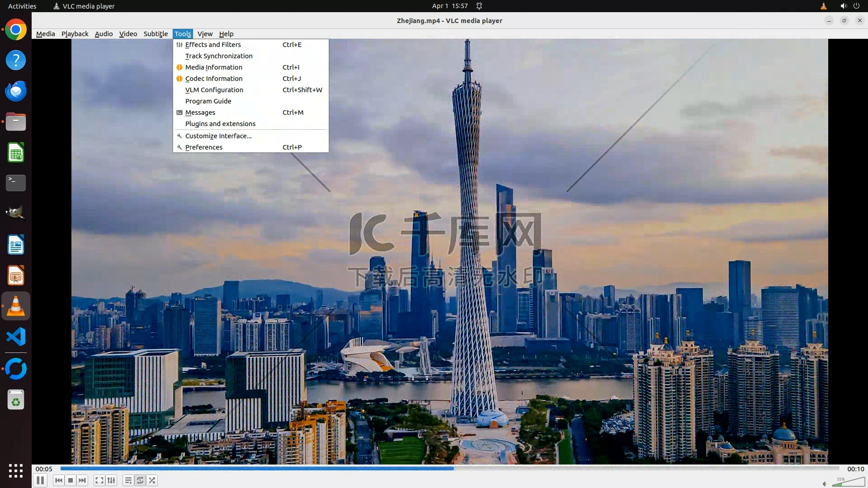
Task: Show extended settings from control bar
Action: (111, 480)
